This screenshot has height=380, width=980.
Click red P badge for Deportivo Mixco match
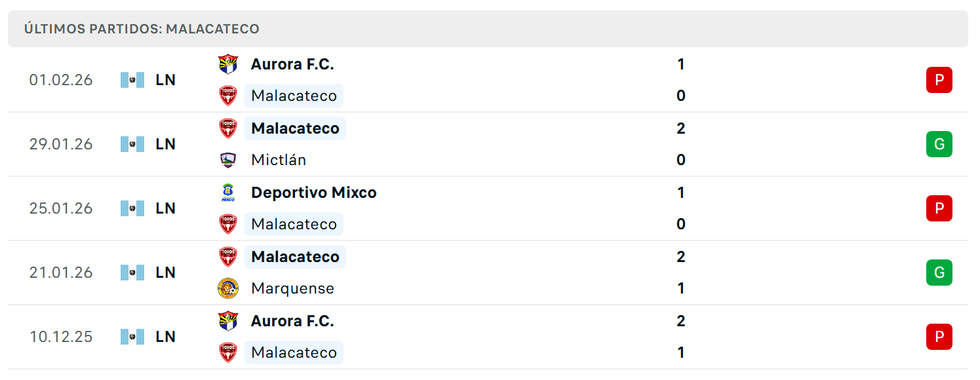click(939, 208)
